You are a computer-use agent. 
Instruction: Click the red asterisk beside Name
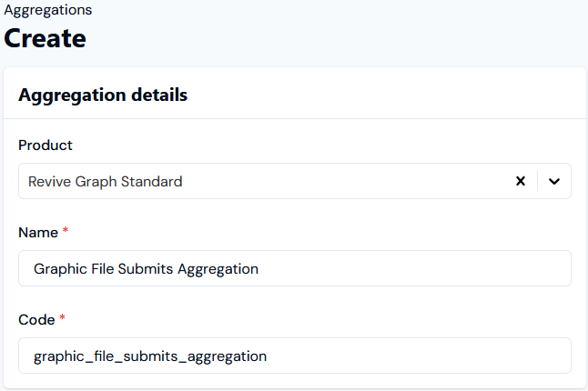pyautogui.click(x=66, y=232)
